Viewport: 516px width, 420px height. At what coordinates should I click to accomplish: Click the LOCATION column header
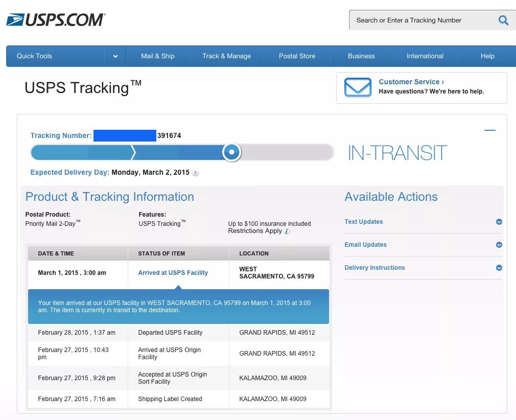point(254,254)
